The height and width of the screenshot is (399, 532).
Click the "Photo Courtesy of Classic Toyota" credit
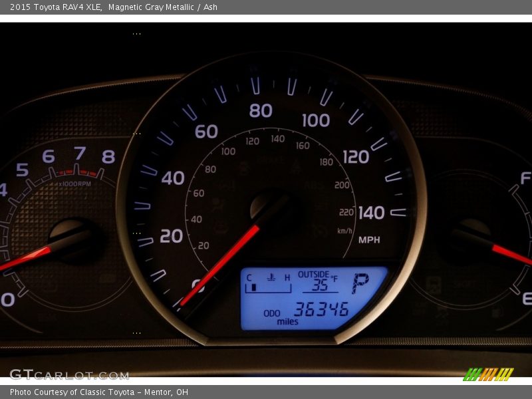pyautogui.click(x=72, y=392)
